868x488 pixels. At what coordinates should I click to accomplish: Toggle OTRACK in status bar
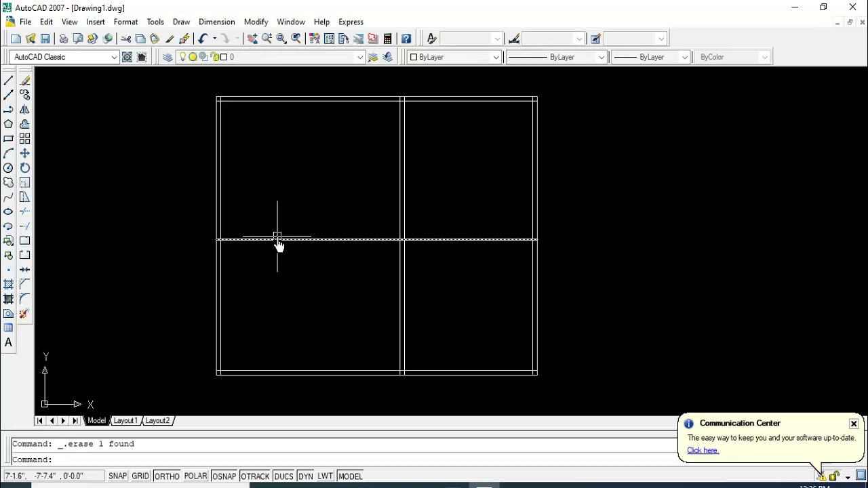click(x=255, y=476)
